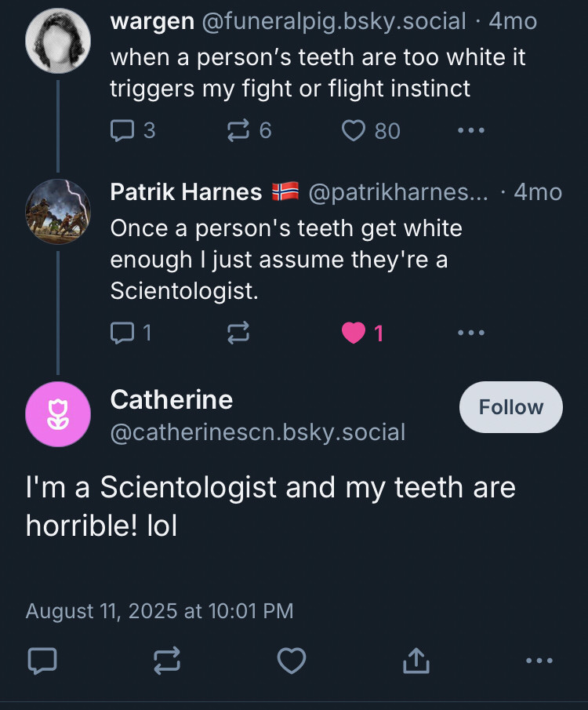This screenshot has width=588, height=710.
Task: Open the August 11, 2025 timestamp
Action: [x=159, y=611]
